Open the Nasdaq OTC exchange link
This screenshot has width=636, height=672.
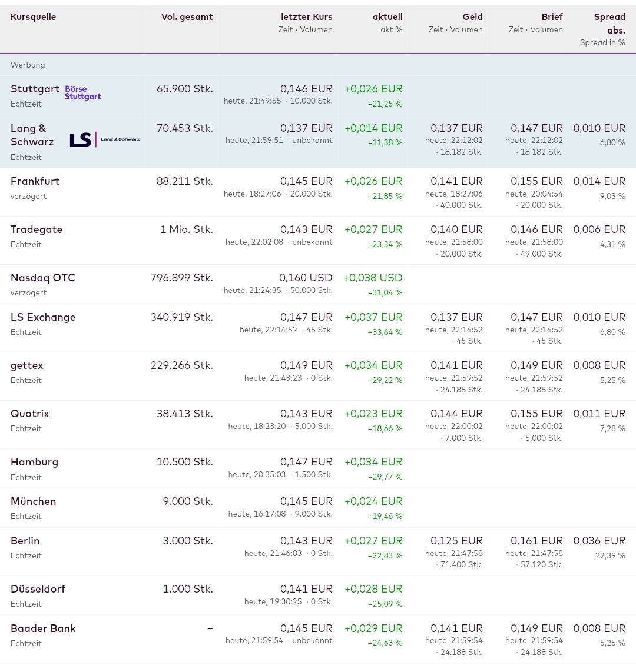pyautogui.click(x=43, y=278)
